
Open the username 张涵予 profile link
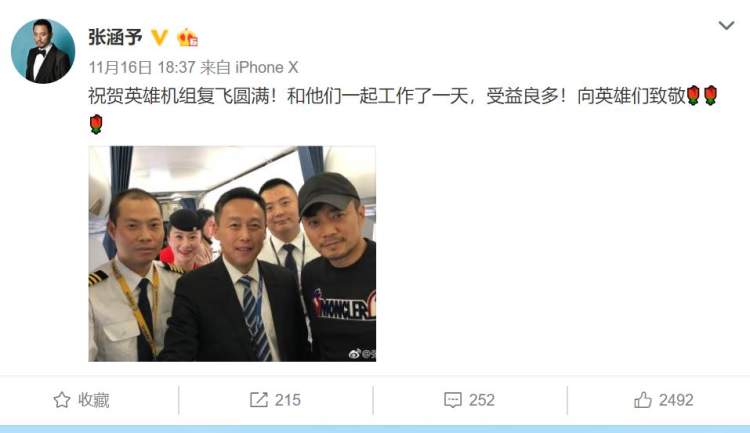click(115, 37)
